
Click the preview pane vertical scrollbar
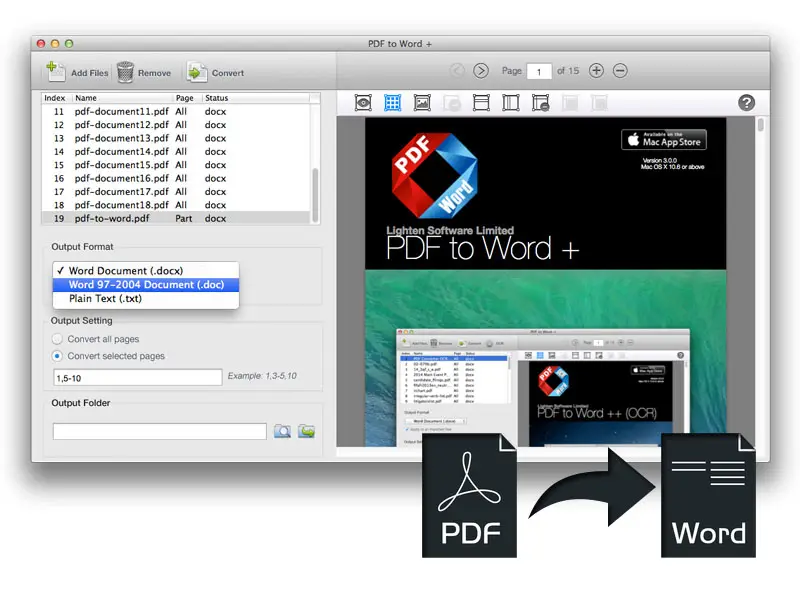(x=761, y=125)
